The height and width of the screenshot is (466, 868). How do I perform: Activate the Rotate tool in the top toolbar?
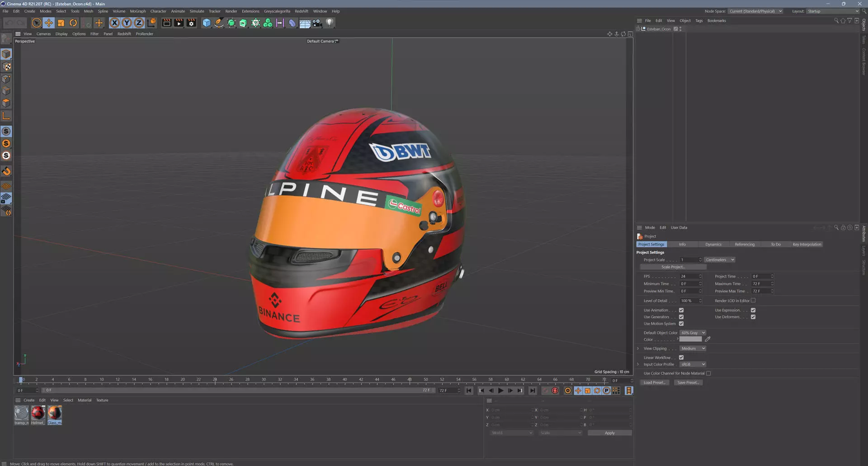coord(73,23)
